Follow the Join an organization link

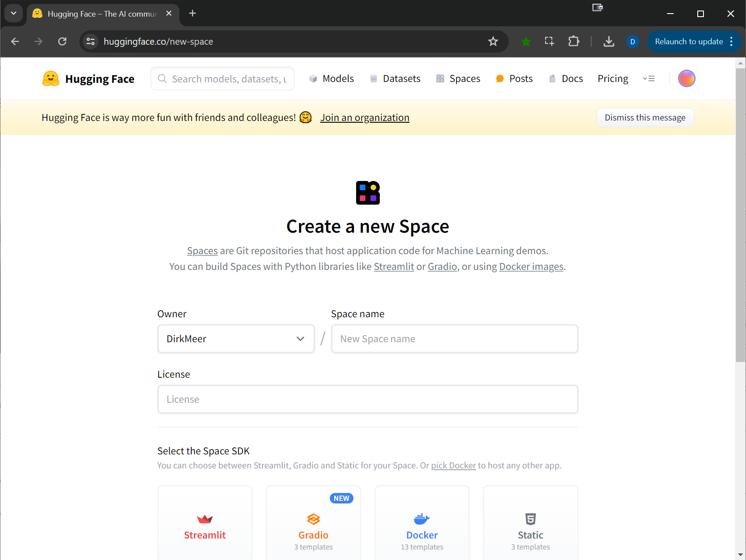point(364,117)
